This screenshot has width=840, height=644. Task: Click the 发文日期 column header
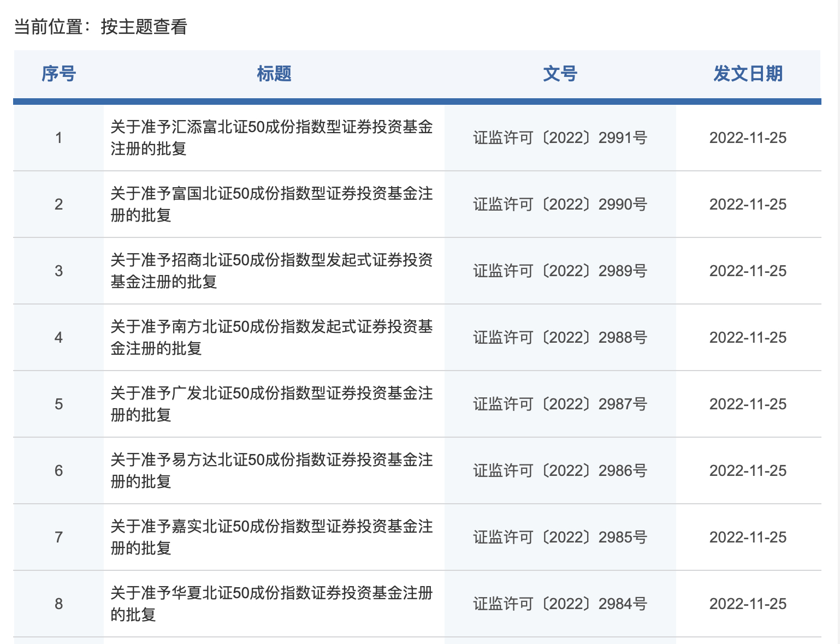click(x=748, y=74)
